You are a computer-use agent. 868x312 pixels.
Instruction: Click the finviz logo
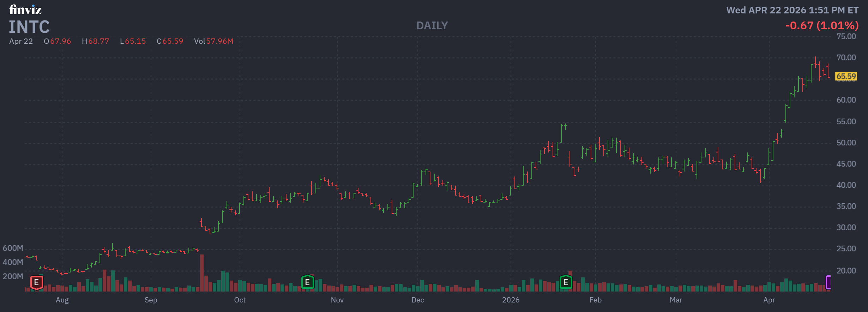coord(25,10)
